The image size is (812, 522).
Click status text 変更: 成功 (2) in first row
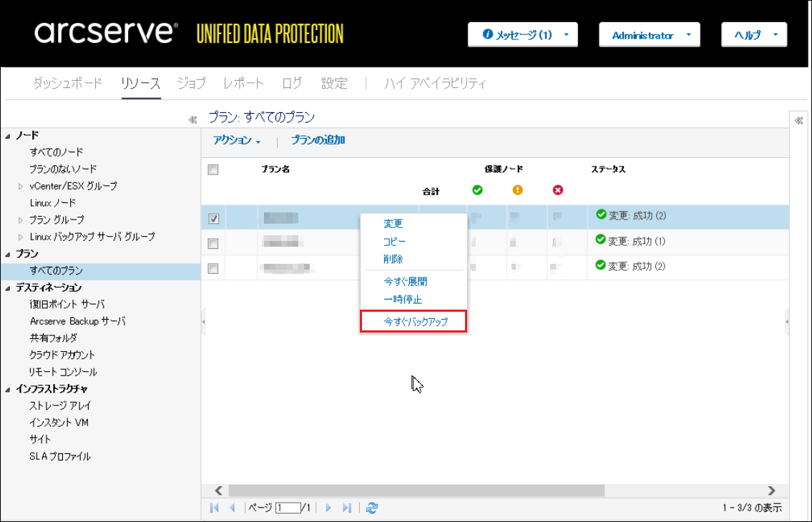637,216
